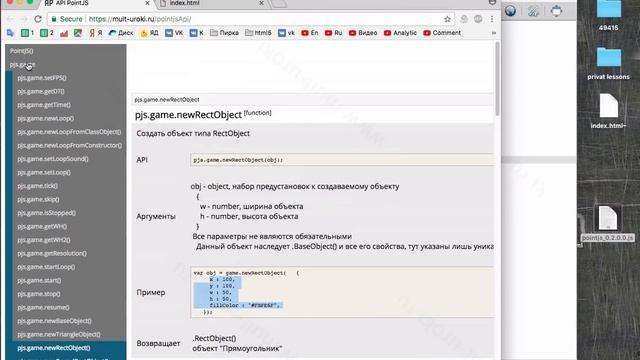
Task: Open the bookmark labeled 1
Action: click(28, 33)
